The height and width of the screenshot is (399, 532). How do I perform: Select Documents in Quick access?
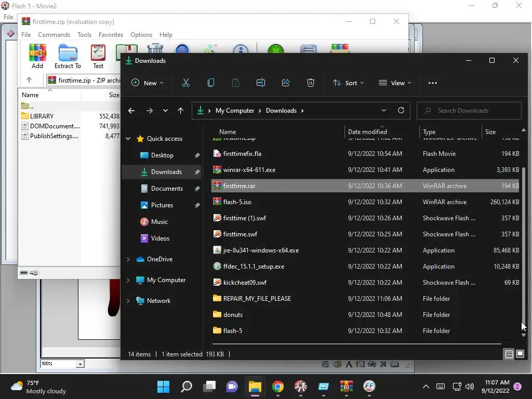[167, 188]
